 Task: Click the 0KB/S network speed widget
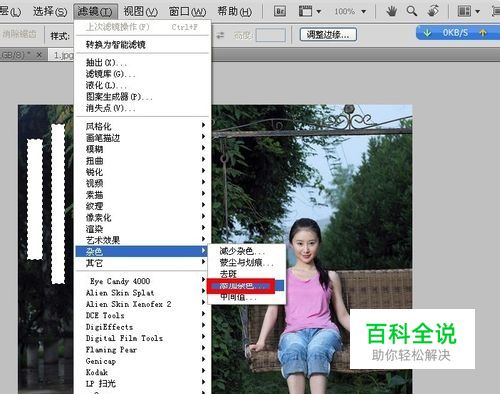pyautogui.click(x=458, y=33)
